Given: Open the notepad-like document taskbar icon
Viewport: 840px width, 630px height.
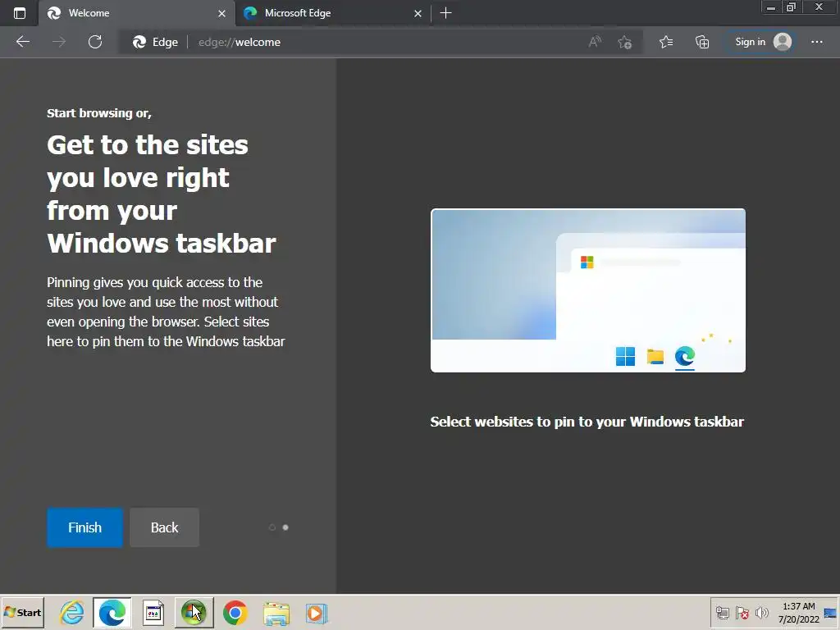Looking at the screenshot, I should click(x=153, y=612).
